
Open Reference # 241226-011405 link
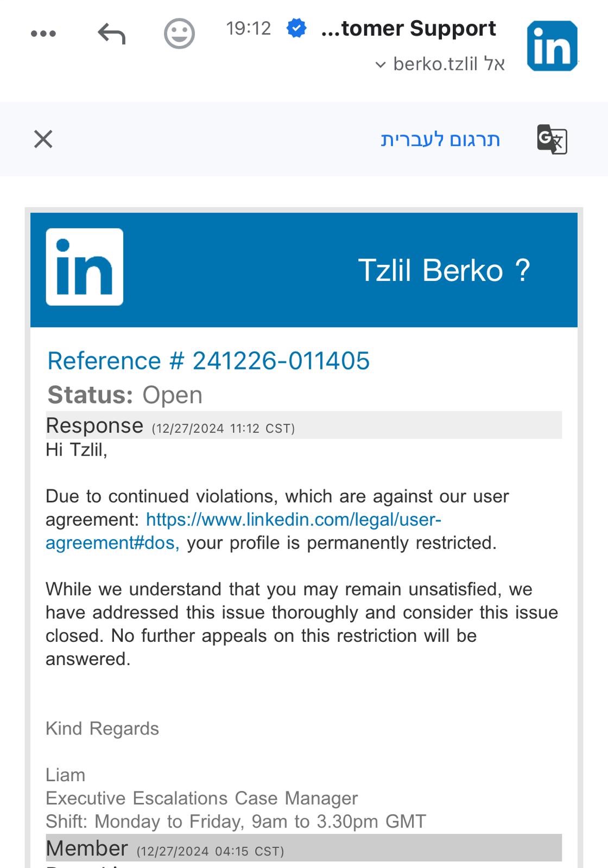tap(208, 361)
